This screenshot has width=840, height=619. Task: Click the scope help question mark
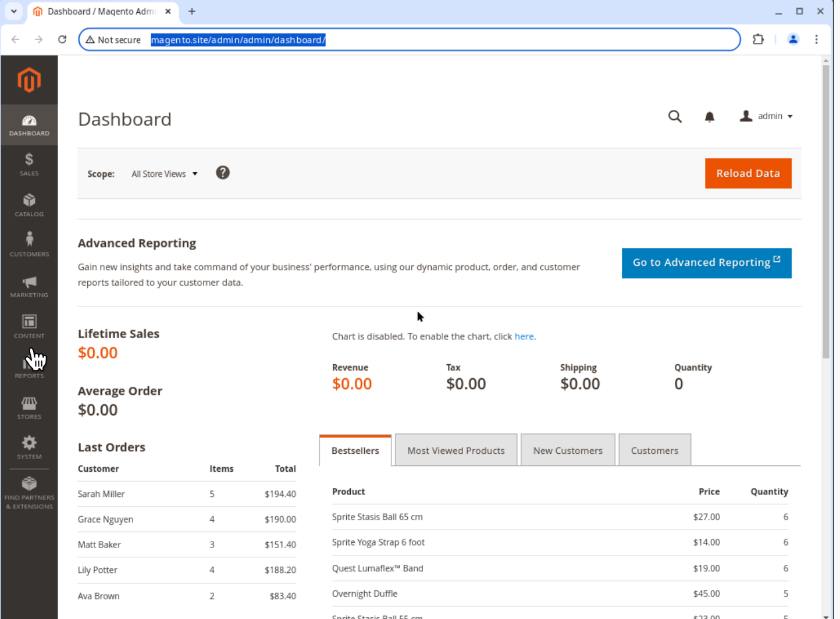coord(223,173)
